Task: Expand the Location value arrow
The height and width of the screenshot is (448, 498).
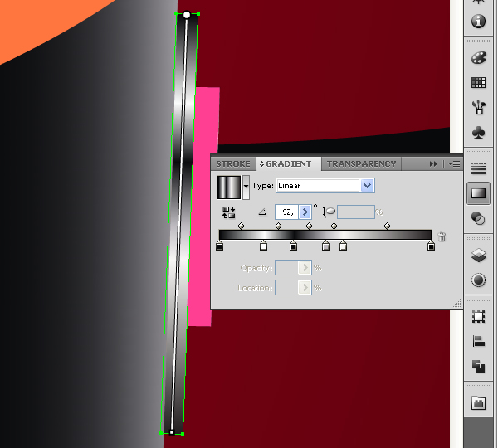Action: (x=305, y=287)
